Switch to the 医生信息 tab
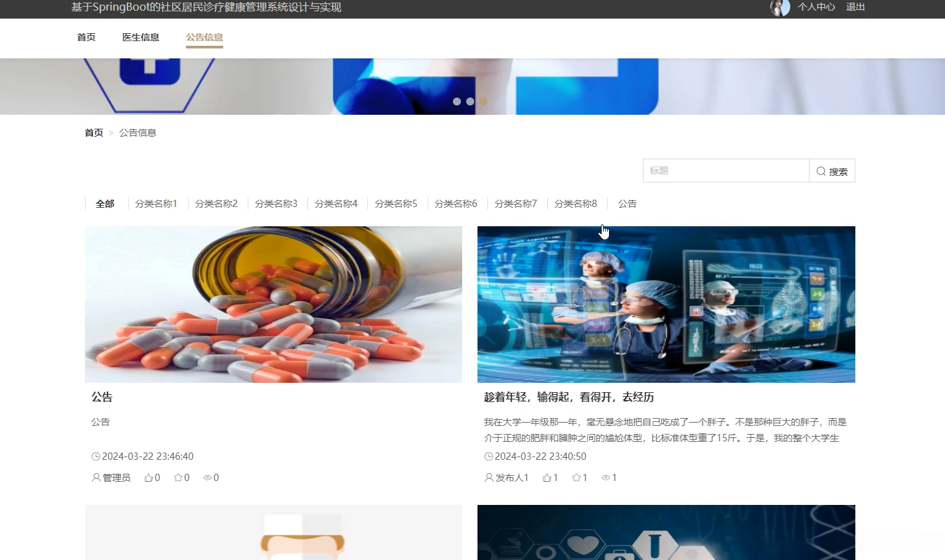 [x=140, y=38]
